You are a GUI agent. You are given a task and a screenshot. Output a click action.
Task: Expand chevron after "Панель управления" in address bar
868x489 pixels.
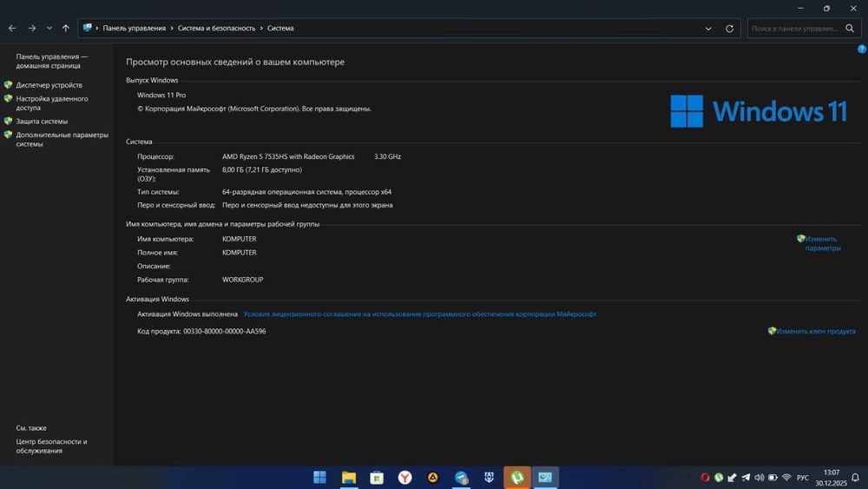pyautogui.click(x=172, y=28)
